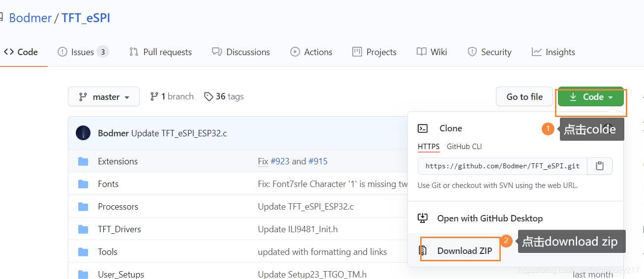Screen dimensions: 644x279
Task: Open the Fonts folder
Action: pyautogui.click(x=108, y=184)
